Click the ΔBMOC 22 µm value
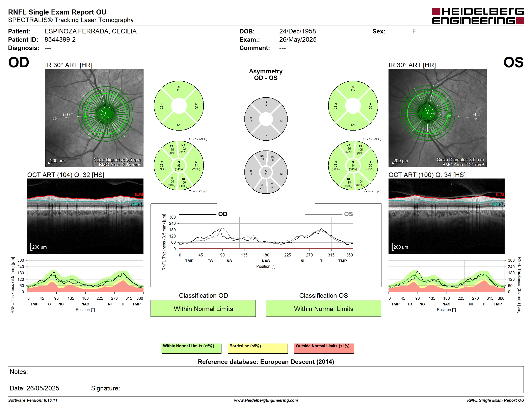 pyautogui.click(x=198, y=191)
